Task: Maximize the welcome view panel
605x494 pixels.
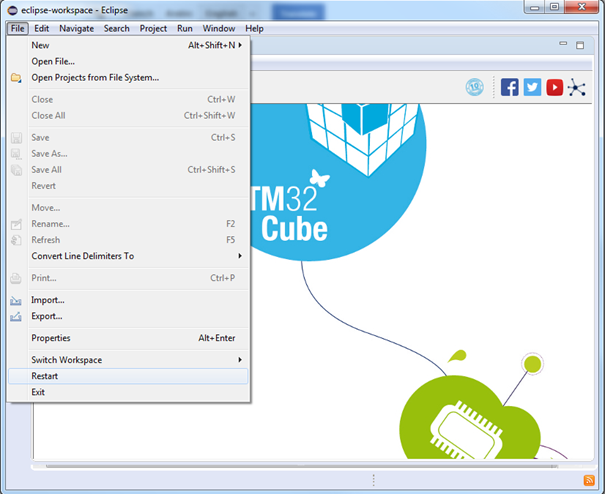Action: click(x=580, y=45)
